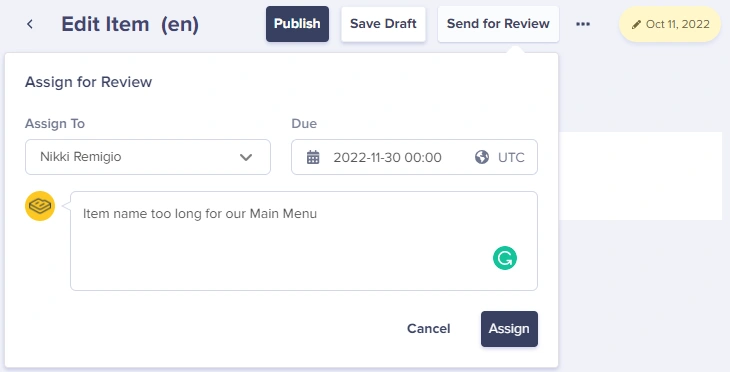Viewport: 730px width, 372px height.
Task: Confirm with the Assign button
Action: point(509,329)
